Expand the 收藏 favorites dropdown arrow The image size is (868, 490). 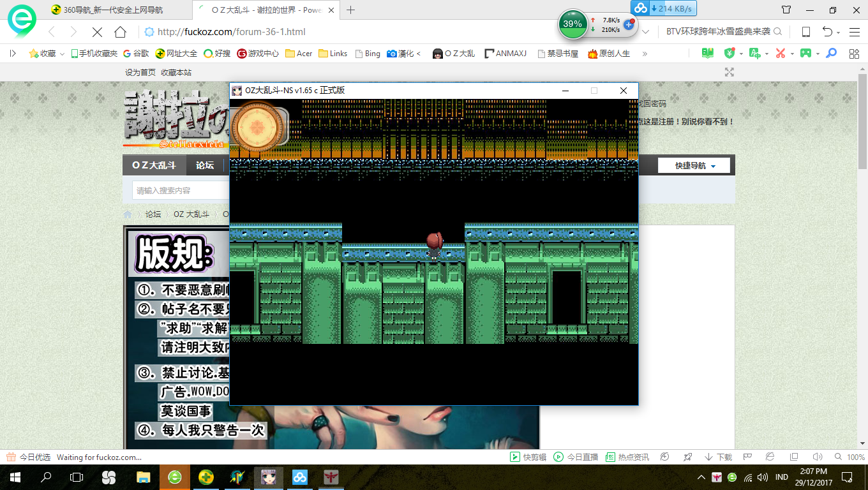pos(62,54)
